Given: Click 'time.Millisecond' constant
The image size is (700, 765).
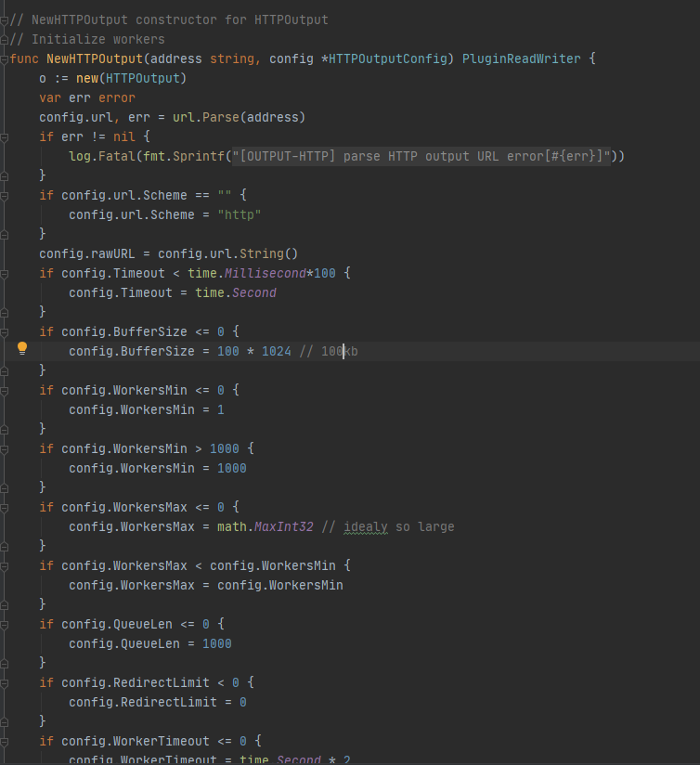Looking at the screenshot, I should click(x=247, y=274).
